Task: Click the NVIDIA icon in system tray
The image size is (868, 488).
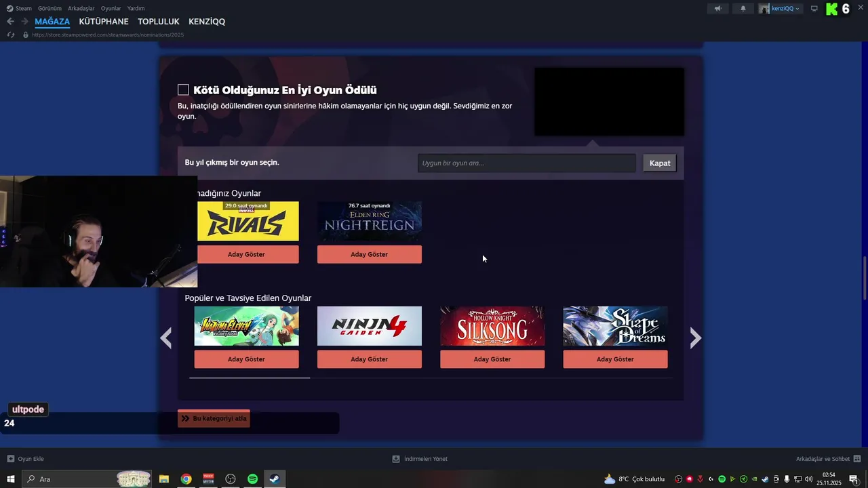Action: (754, 479)
